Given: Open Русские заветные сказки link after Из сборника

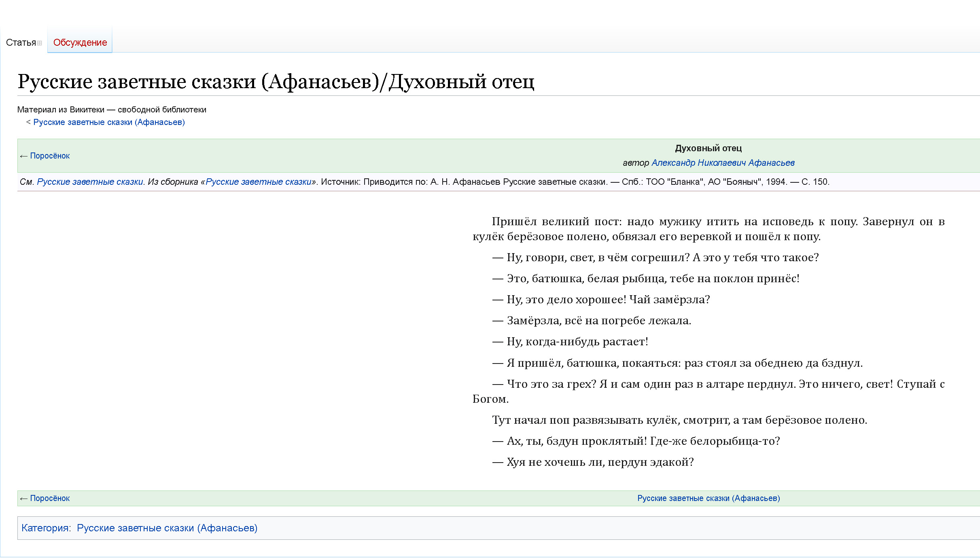Looking at the screenshot, I should (x=259, y=182).
